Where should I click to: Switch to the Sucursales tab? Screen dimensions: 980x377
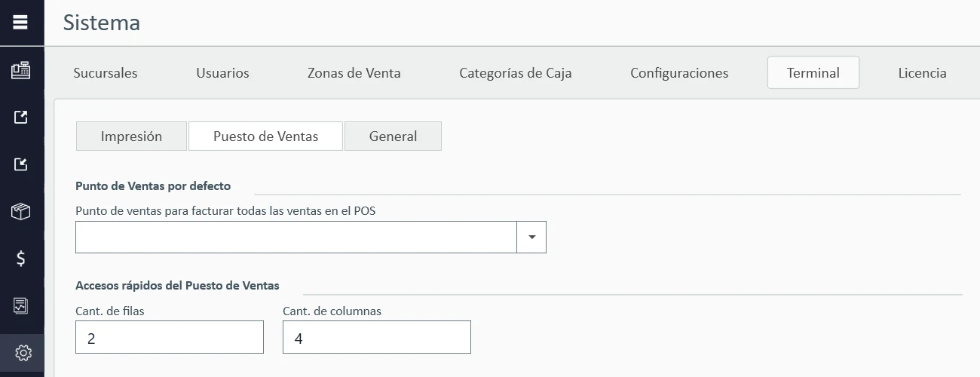[x=106, y=73]
